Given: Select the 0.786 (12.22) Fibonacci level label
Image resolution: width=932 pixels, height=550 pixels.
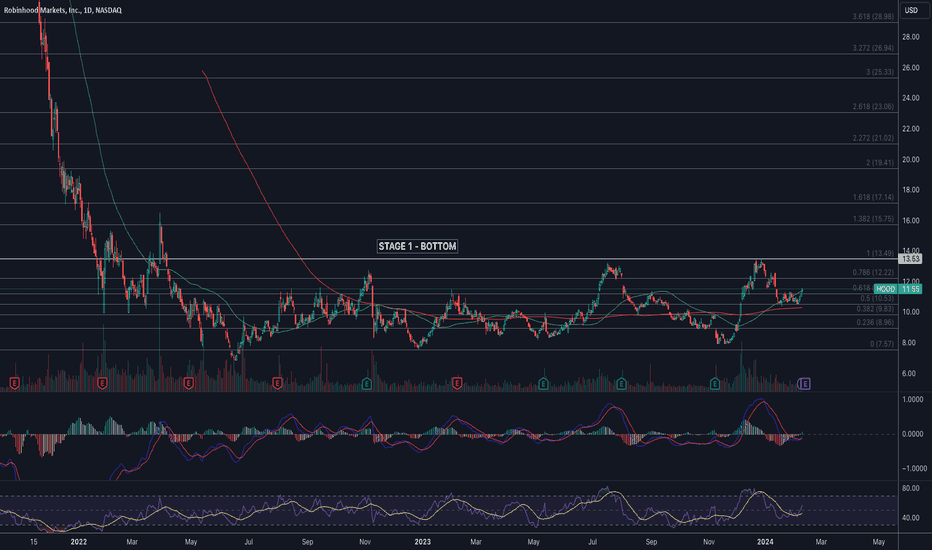Looking at the screenshot, I should [873, 272].
